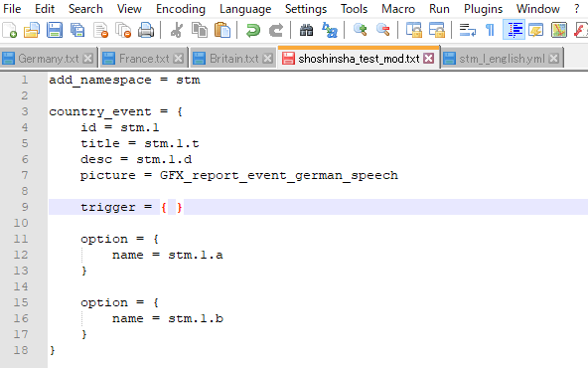Select shoshinsha_test_mod.txt tab
The image size is (588, 368).
359,59
